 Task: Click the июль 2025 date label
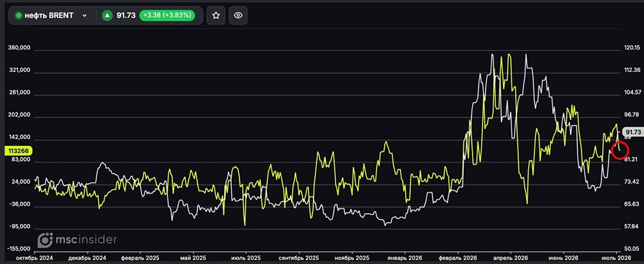coord(246,258)
